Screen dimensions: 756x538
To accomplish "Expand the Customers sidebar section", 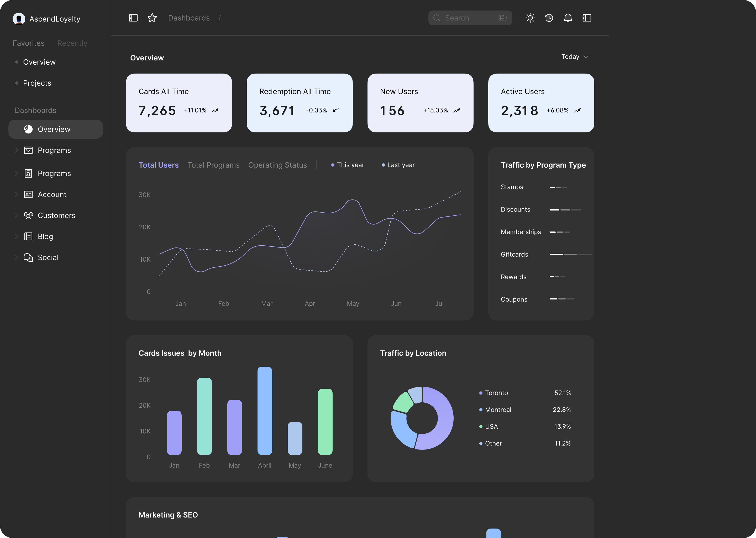I will 16,215.
